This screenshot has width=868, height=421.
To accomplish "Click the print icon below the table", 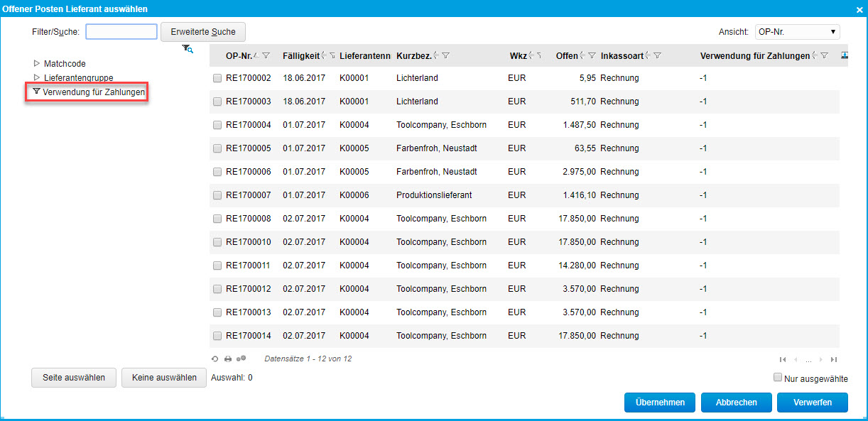I will tap(228, 359).
